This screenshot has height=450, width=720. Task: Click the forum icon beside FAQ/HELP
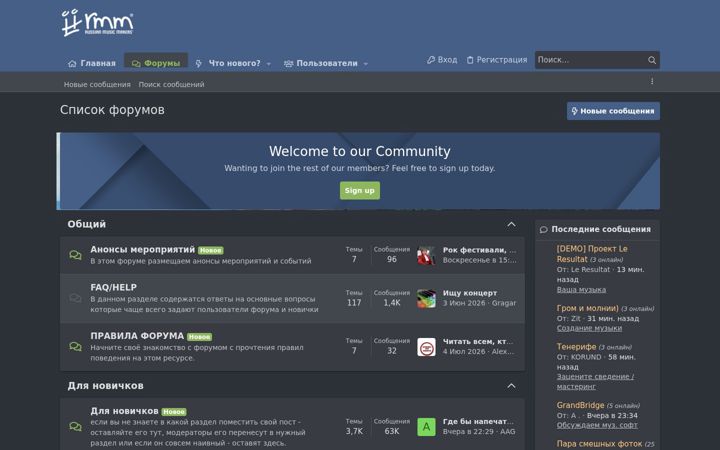(75, 298)
